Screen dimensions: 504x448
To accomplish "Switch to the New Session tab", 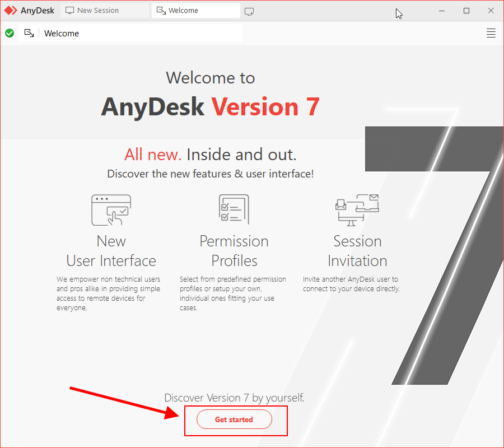I will (x=105, y=11).
